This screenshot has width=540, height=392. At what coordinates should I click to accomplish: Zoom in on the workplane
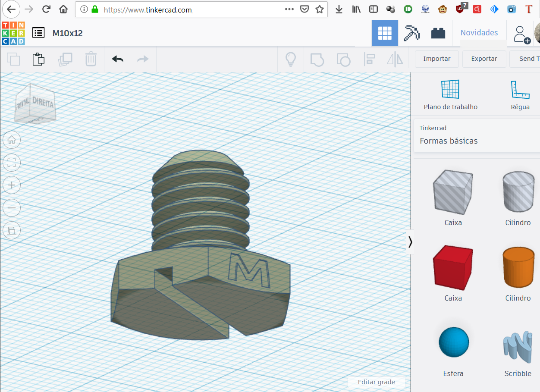[12, 185]
